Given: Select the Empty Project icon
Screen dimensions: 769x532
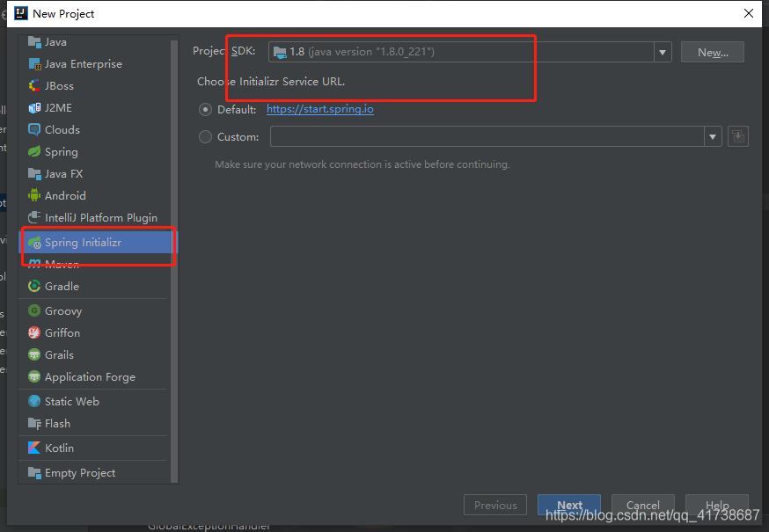Looking at the screenshot, I should pyautogui.click(x=34, y=473).
